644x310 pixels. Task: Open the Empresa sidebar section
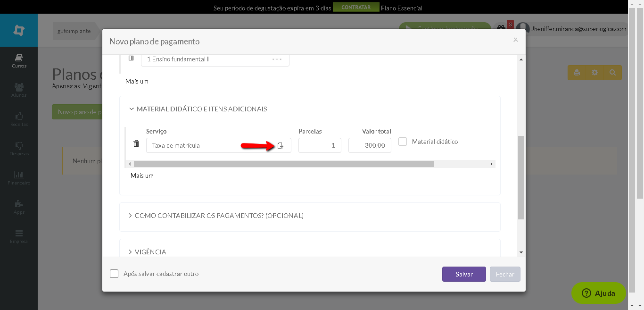pyautogui.click(x=19, y=236)
